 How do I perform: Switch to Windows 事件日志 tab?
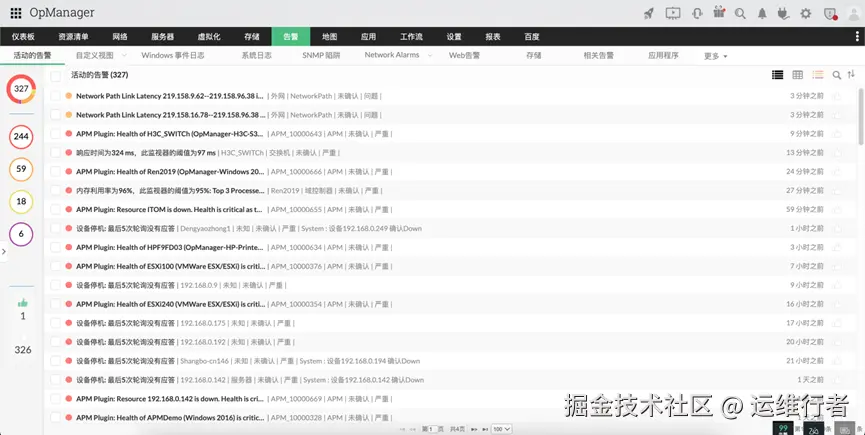pyautogui.click(x=173, y=55)
